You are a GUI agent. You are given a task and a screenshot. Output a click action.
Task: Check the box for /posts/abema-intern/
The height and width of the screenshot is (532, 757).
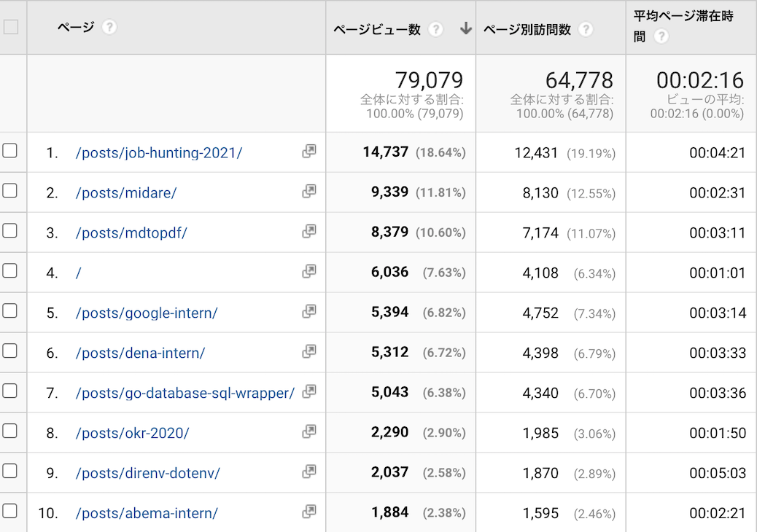pyautogui.click(x=9, y=512)
